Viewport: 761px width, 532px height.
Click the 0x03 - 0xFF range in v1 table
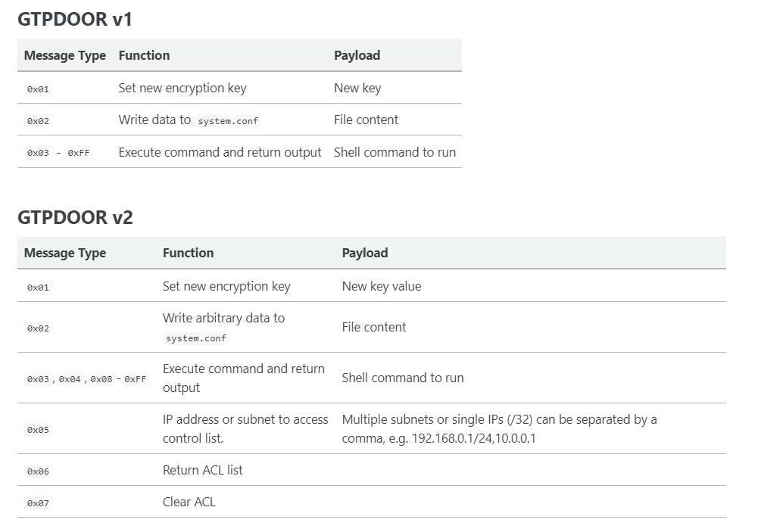[x=58, y=153]
